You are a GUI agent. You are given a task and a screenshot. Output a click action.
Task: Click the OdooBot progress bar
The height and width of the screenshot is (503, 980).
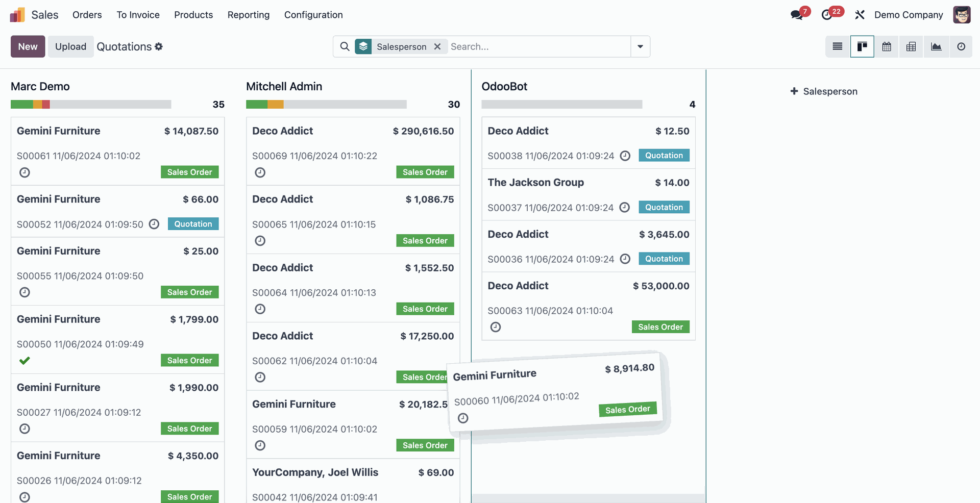pyautogui.click(x=561, y=105)
